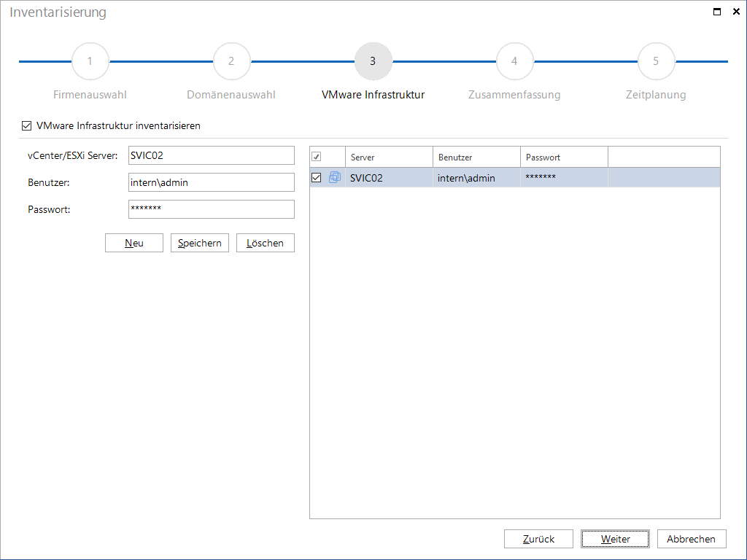This screenshot has width=747, height=560.
Task: Sort by the Passwort column header
Action: 564,157
